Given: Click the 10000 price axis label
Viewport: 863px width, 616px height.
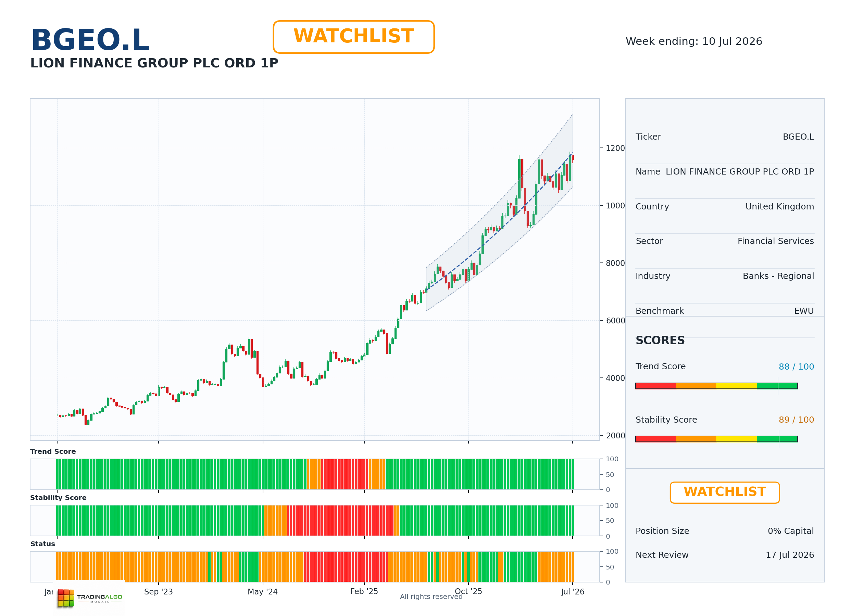Looking at the screenshot, I should pyautogui.click(x=615, y=206).
